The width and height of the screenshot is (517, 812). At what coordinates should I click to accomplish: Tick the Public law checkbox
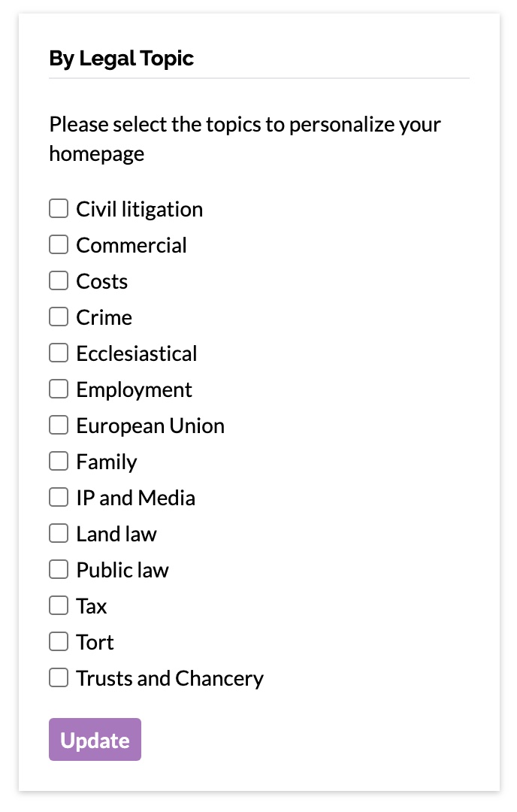click(59, 569)
